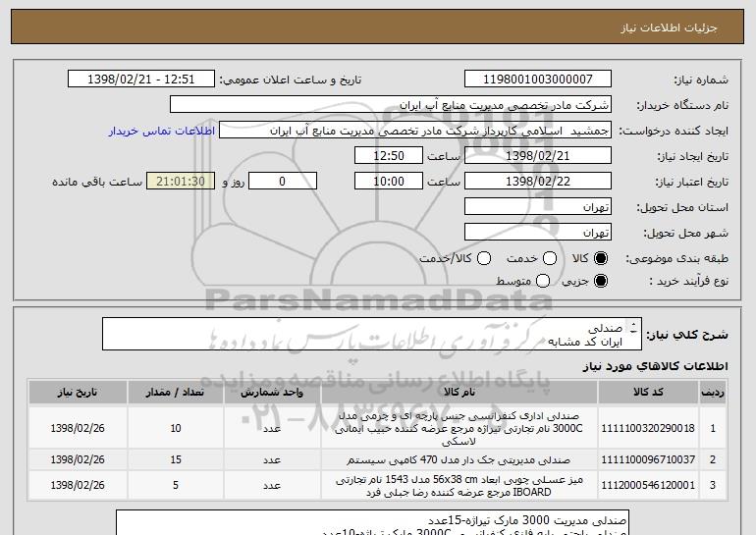Click quantity 15 in row 2
Image resolution: width=756 pixels, height=535 pixels.
tap(176, 459)
